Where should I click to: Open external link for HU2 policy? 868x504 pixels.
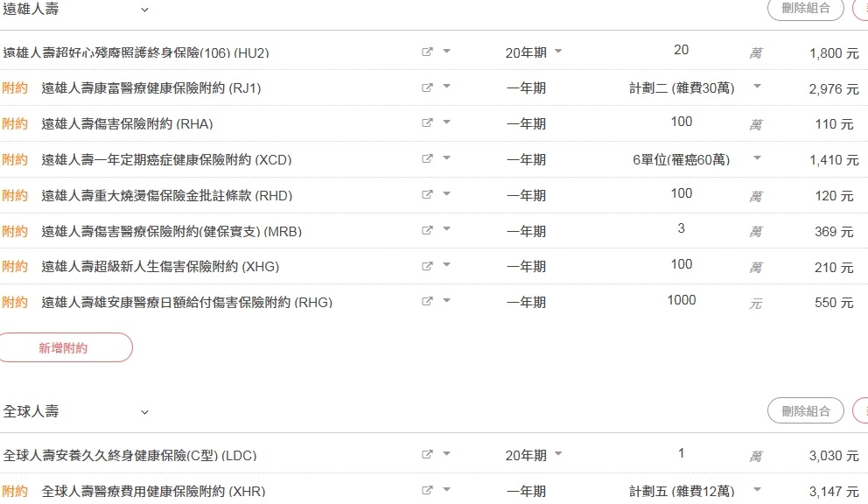(x=427, y=52)
